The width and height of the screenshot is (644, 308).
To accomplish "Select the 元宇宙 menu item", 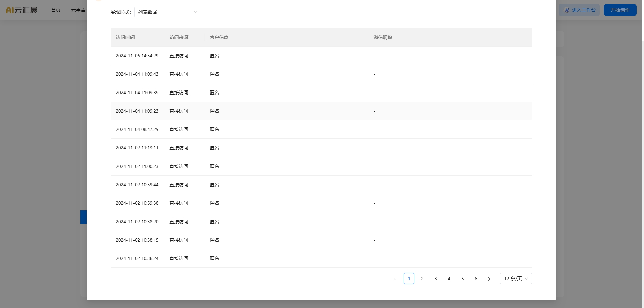I will [x=79, y=10].
